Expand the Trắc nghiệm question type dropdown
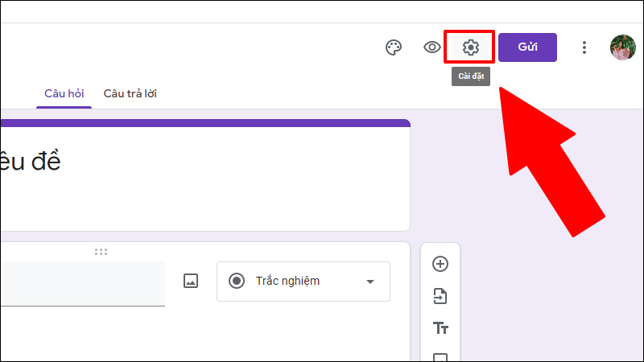 click(303, 282)
